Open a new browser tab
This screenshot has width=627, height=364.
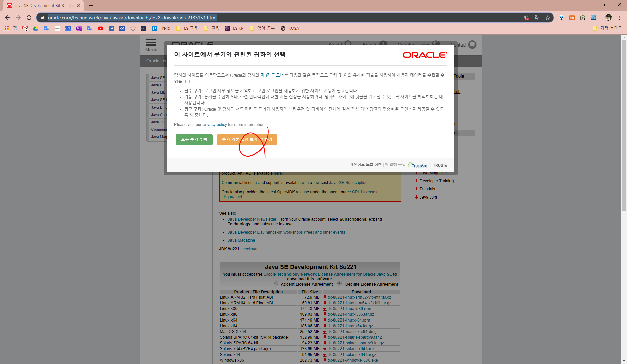(91, 6)
